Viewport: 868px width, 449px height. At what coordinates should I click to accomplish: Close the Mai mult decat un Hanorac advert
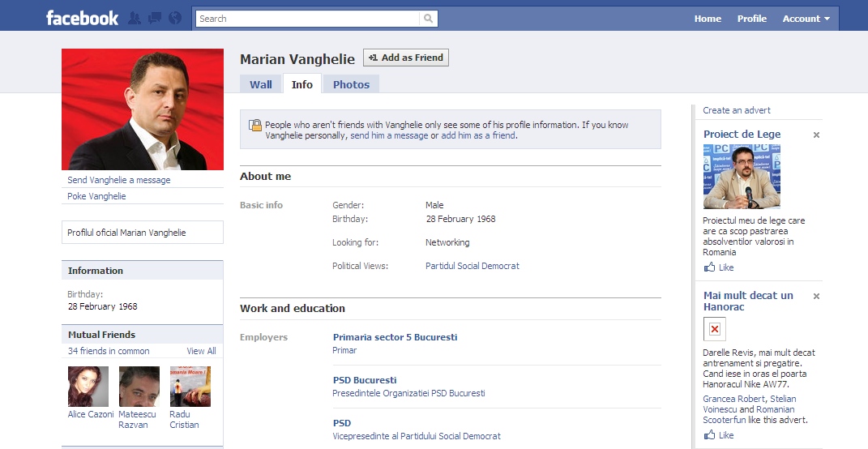coord(816,296)
